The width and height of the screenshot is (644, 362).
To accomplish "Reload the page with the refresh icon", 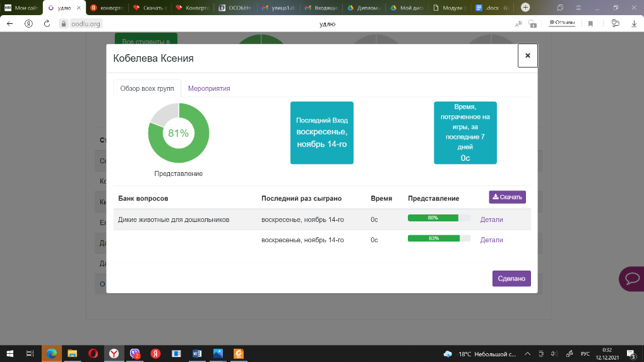I will (47, 23).
